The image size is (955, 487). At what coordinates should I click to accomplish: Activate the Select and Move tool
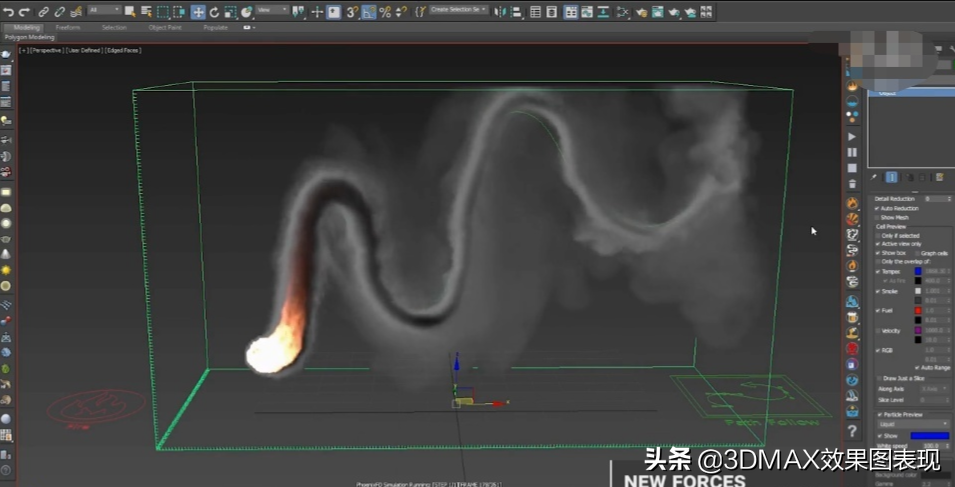coord(198,12)
